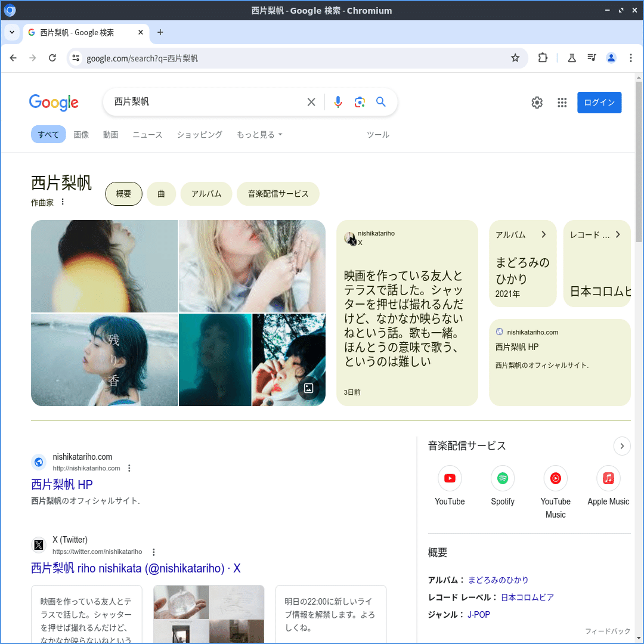Select 音楽配信サービス chip
Viewport: 644px width, 644px height.
(278, 193)
